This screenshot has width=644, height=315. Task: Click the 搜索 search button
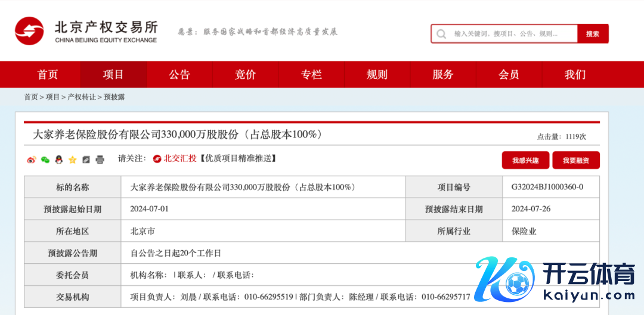click(x=593, y=33)
